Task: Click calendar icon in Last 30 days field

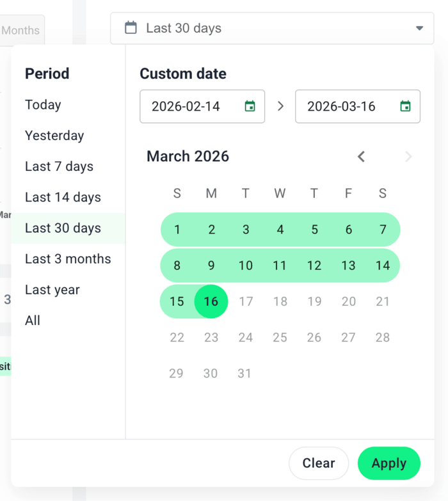Action: (x=131, y=28)
